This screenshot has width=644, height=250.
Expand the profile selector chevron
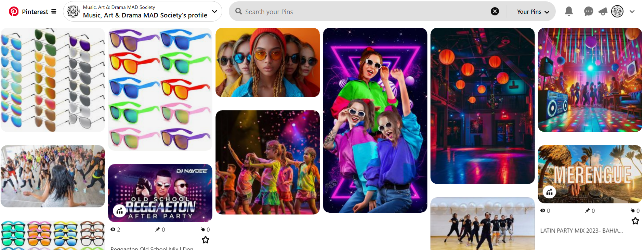click(x=214, y=11)
